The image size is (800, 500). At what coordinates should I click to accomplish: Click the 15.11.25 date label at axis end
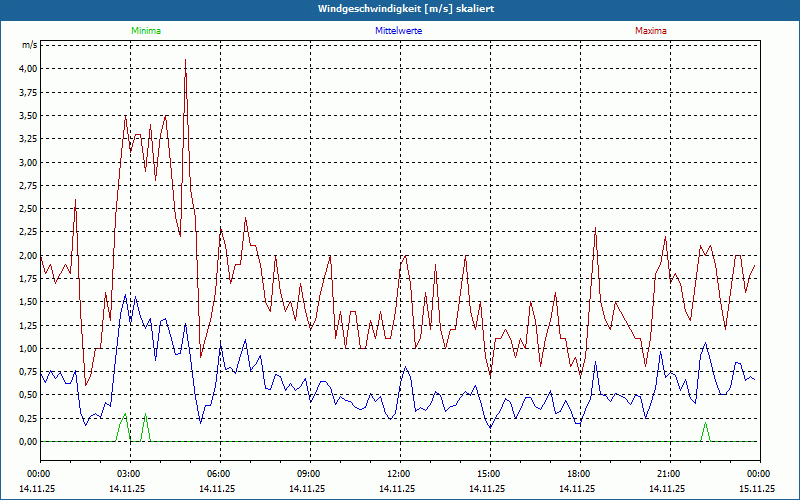coord(757,489)
